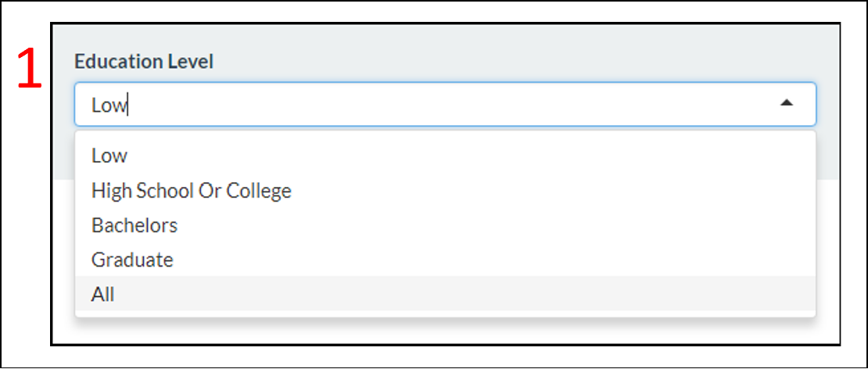Click the dropdown caret arrow icon

[x=787, y=103]
